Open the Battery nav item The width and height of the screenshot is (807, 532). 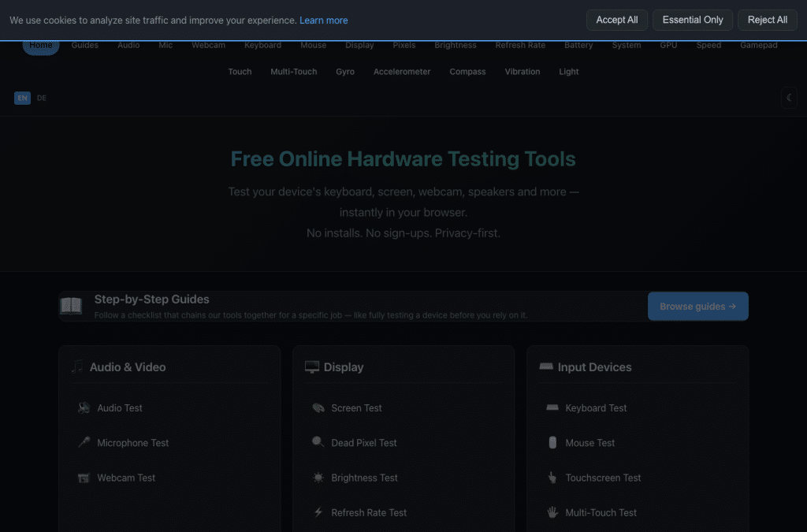click(578, 45)
